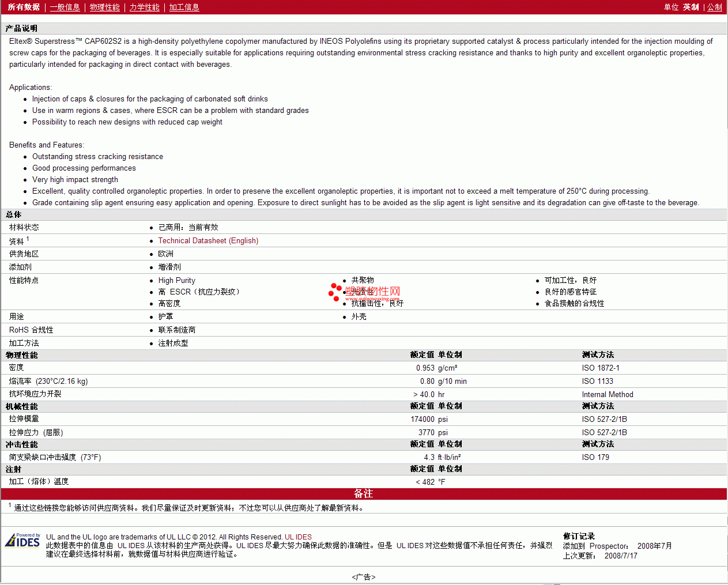The width and height of the screenshot is (728, 585).
Task: Click the IDES logo icon
Action: [22, 540]
